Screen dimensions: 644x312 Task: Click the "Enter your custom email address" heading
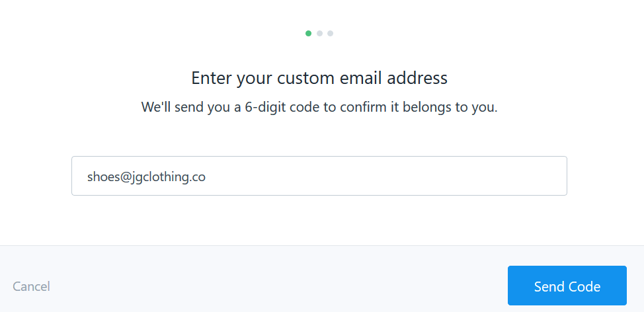click(x=319, y=78)
